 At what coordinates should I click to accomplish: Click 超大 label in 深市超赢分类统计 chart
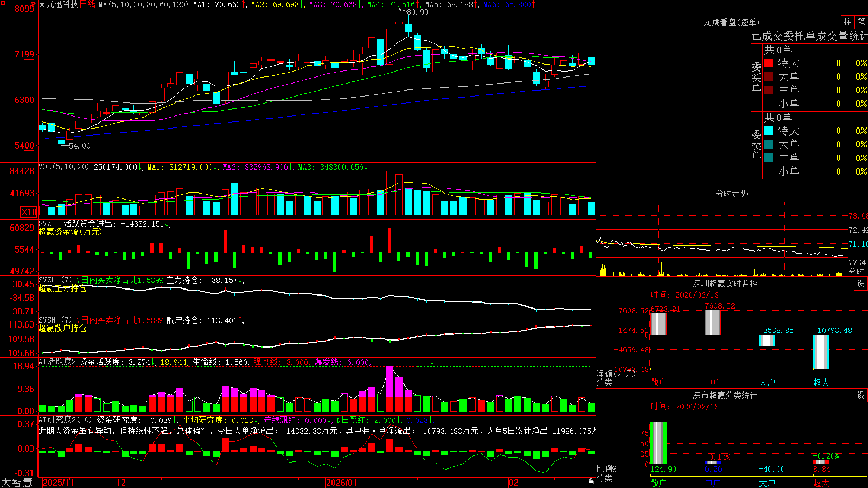tap(821, 483)
